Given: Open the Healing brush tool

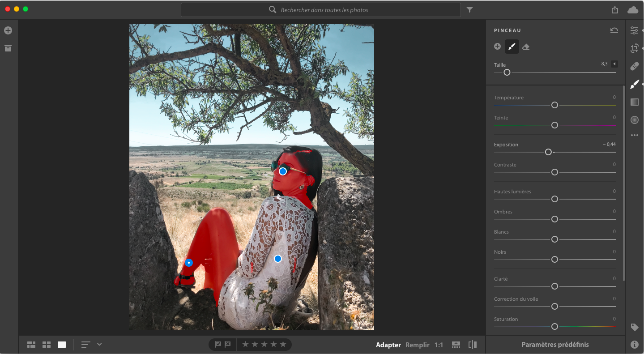Looking at the screenshot, I should (634, 66).
